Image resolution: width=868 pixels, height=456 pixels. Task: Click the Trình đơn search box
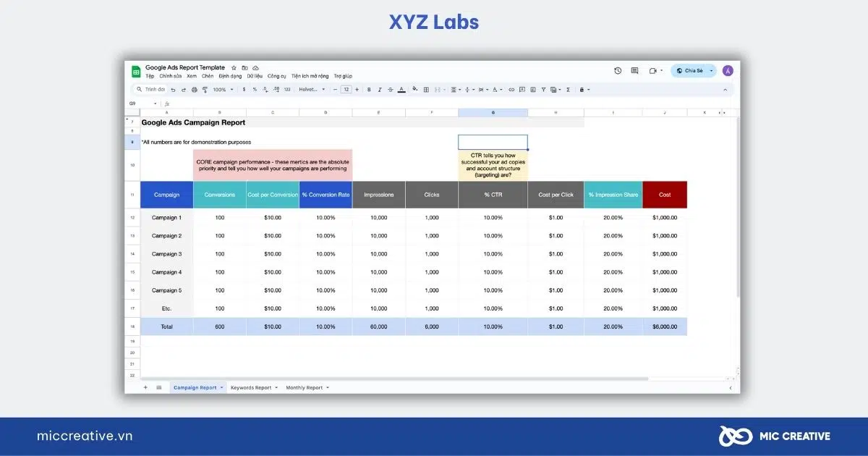point(150,90)
